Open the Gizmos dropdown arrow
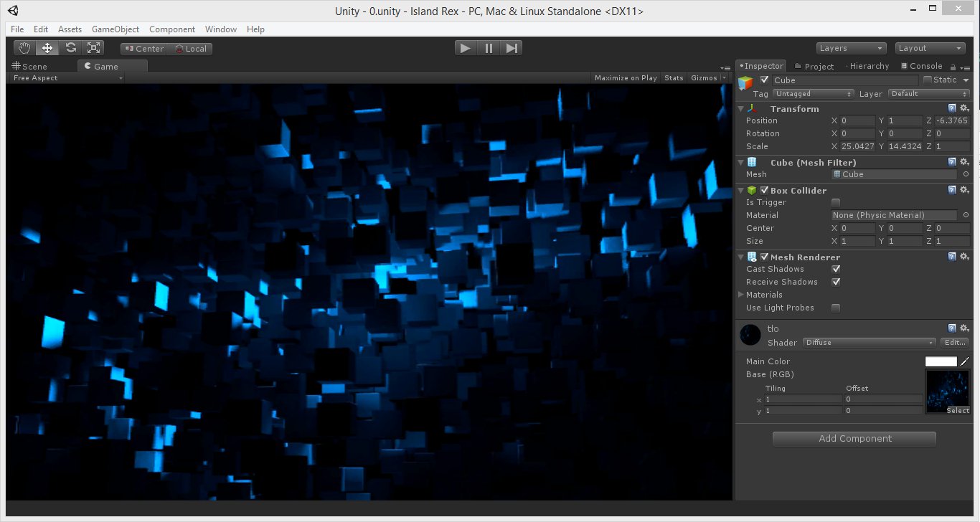 click(x=725, y=78)
